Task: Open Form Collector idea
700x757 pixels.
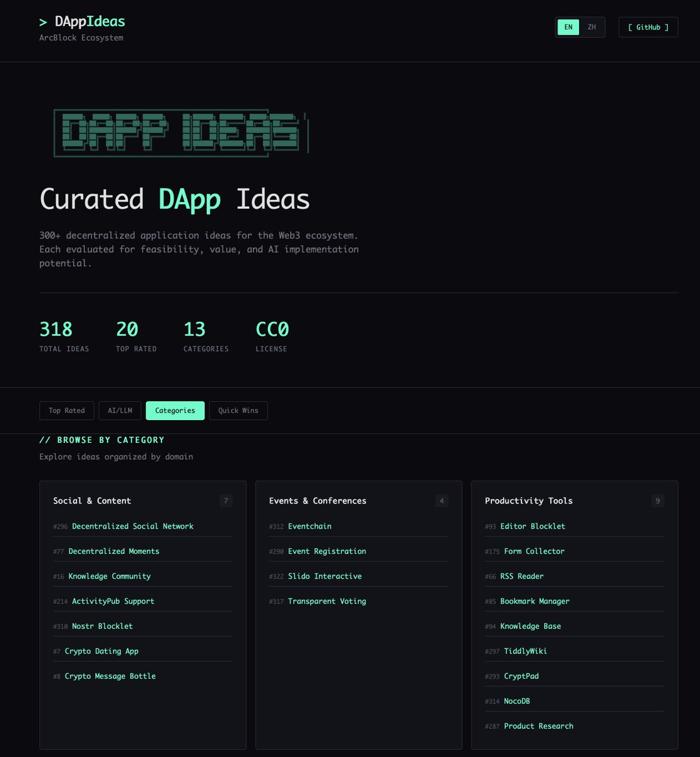Action: pos(534,551)
